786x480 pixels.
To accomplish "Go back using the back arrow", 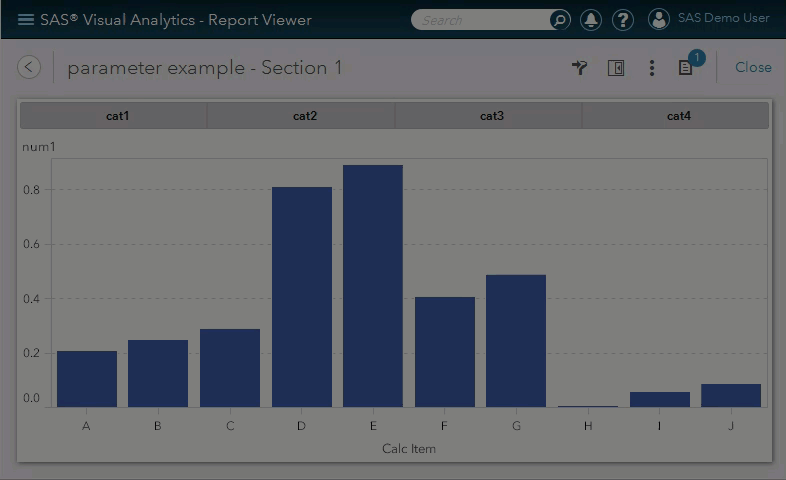I will coord(30,67).
